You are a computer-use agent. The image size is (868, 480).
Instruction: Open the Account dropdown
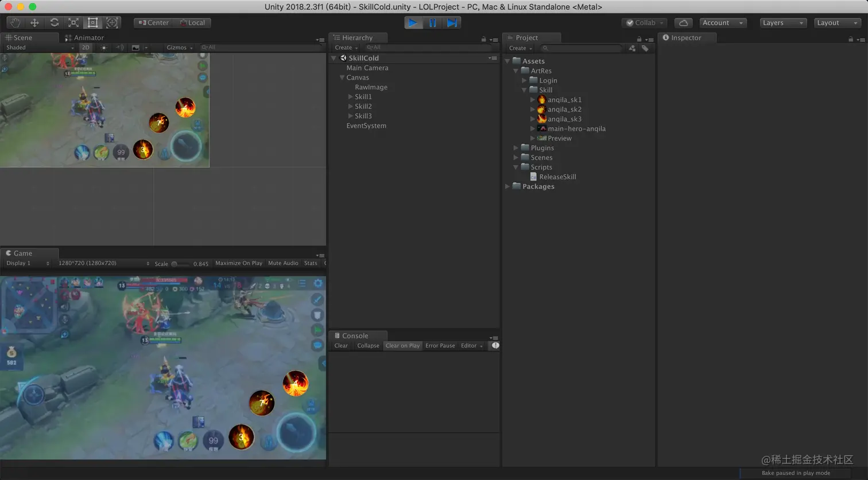(x=723, y=23)
